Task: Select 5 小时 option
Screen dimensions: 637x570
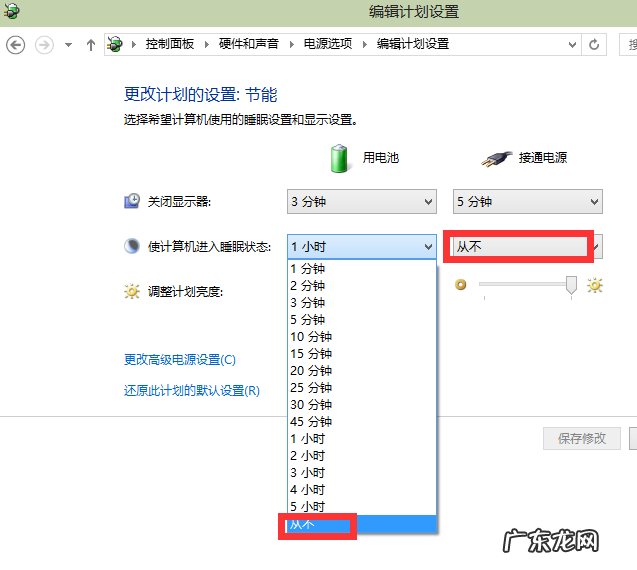Action: [x=362, y=507]
